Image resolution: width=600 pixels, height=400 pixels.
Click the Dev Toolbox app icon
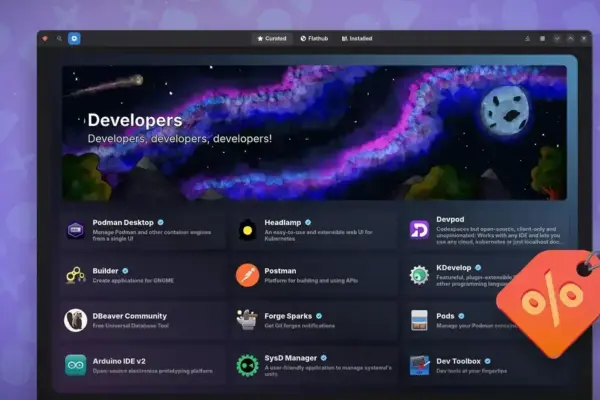(x=419, y=365)
